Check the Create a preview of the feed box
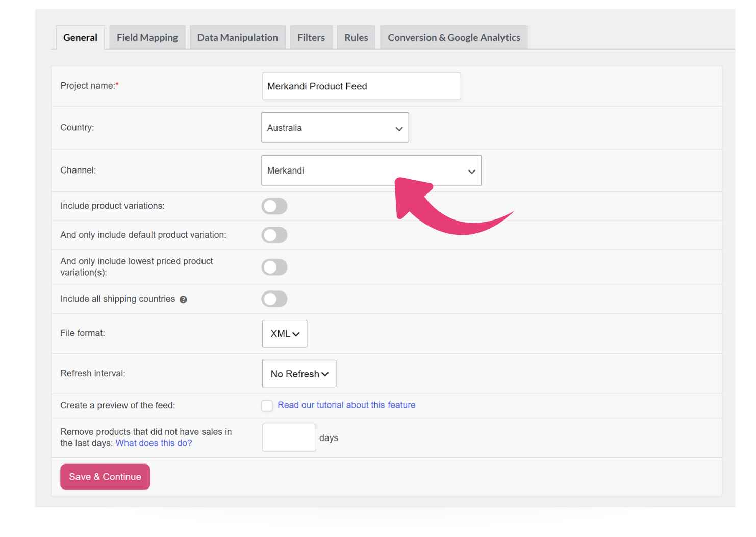The image size is (756, 537). (x=267, y=406)
